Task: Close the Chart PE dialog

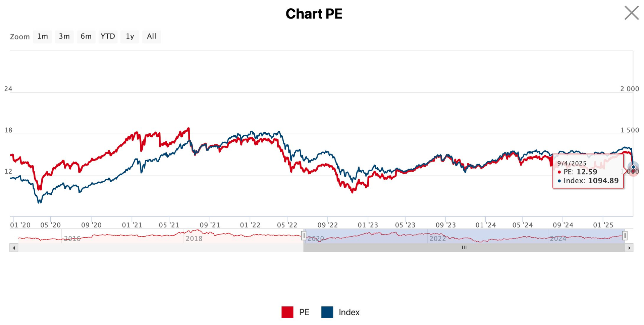Action: click(x=631, y=13)
